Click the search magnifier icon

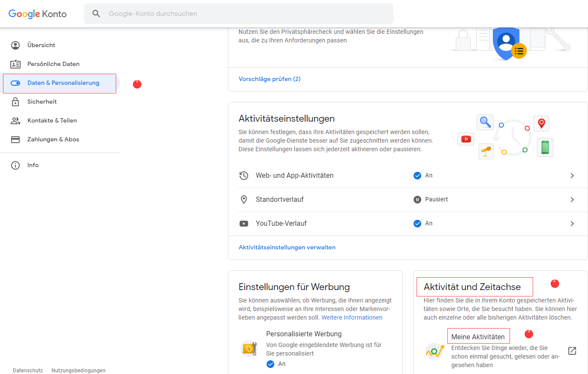tap(96, 14)
